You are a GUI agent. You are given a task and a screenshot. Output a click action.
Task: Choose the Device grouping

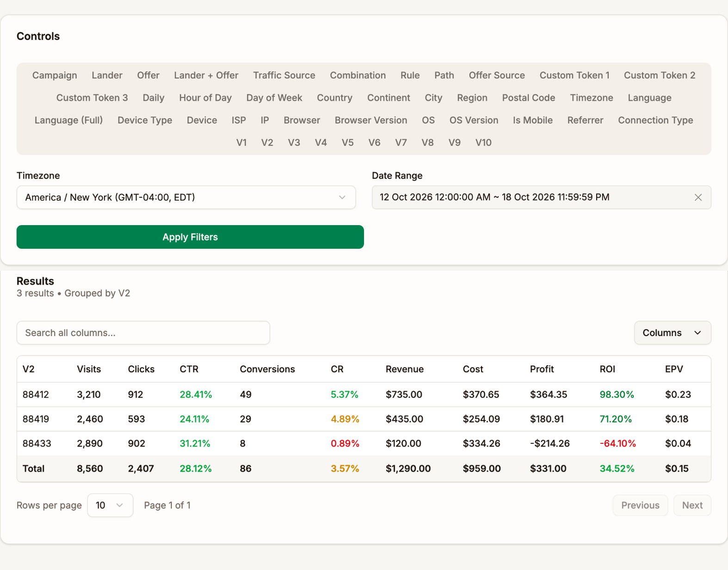[x=202, y=120]
